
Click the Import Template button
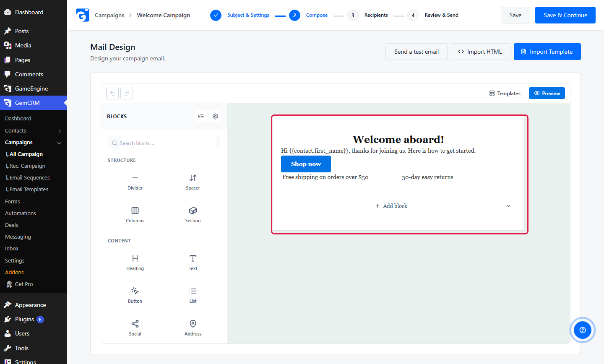(x=547, y=52)
